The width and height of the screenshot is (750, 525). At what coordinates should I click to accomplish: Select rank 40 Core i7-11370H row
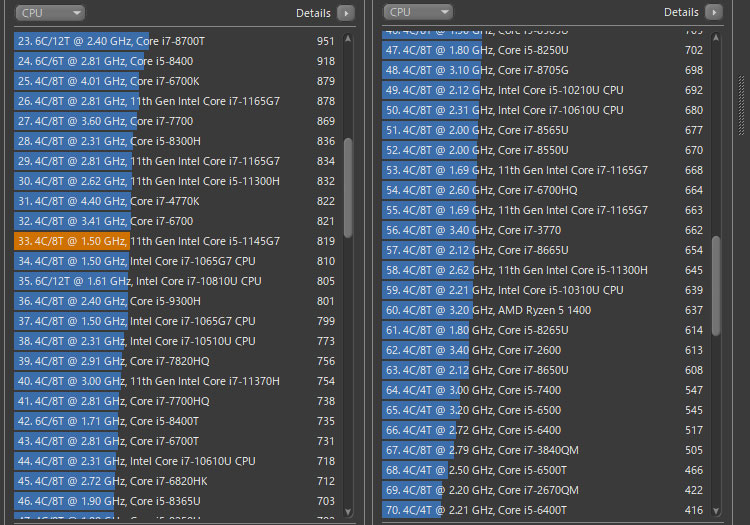[x=175, y=381]
